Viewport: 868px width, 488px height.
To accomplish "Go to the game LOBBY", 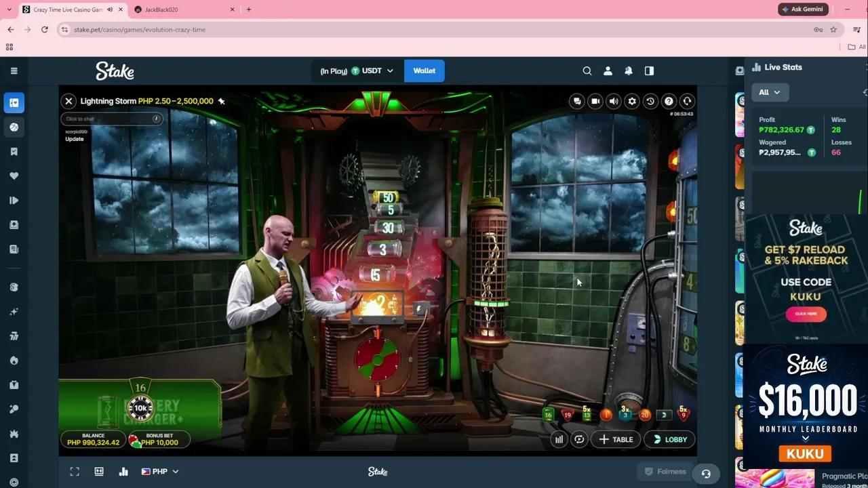I will 669,439.
